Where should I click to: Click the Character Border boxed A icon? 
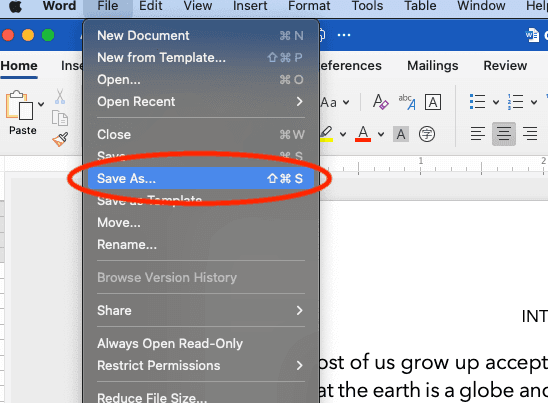coord(433,102)
